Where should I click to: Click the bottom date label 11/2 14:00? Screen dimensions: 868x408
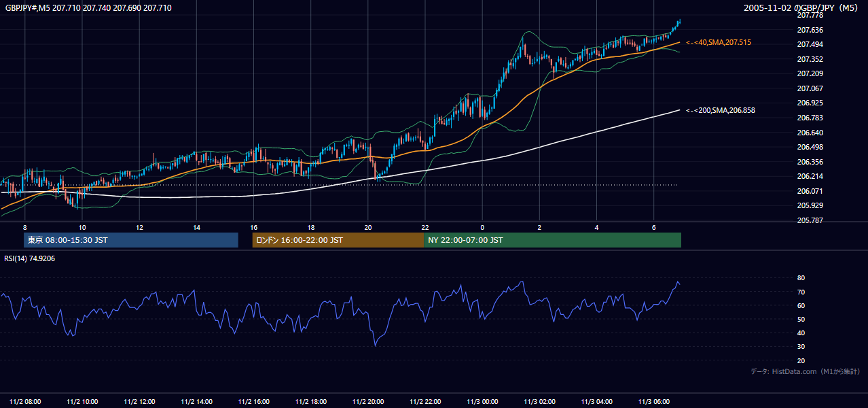[196, 401]
